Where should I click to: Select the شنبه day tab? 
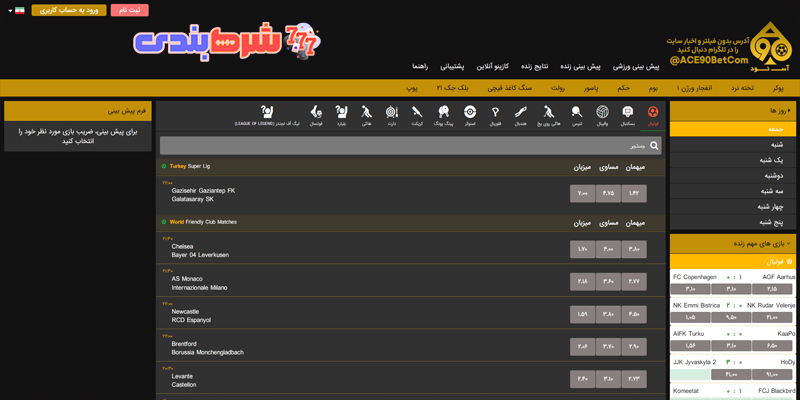[x=734, y=145]
